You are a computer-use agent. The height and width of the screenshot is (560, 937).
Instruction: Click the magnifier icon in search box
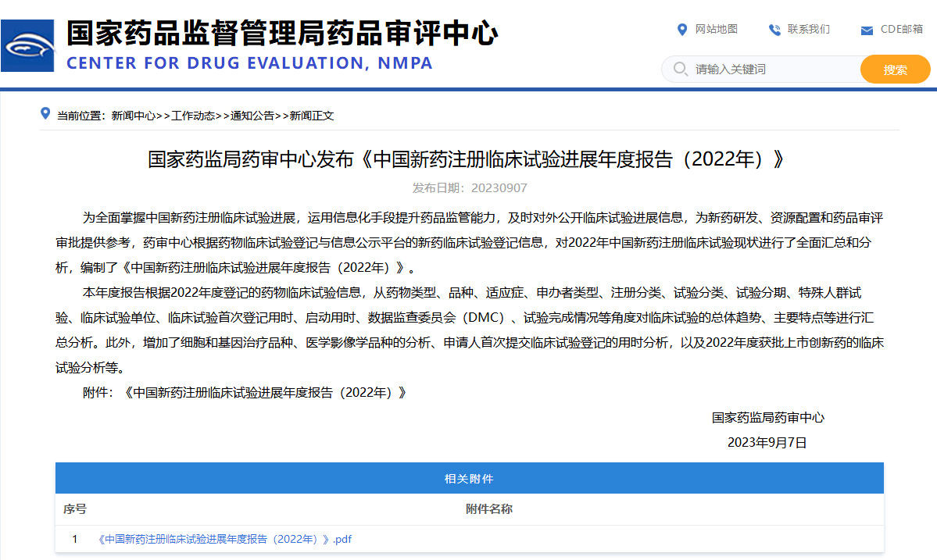(x=680, y=70)
